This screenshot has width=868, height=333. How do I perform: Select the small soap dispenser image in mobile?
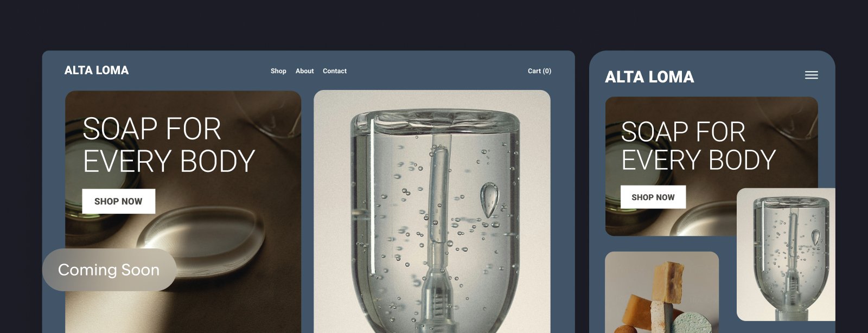coord(786,254)
